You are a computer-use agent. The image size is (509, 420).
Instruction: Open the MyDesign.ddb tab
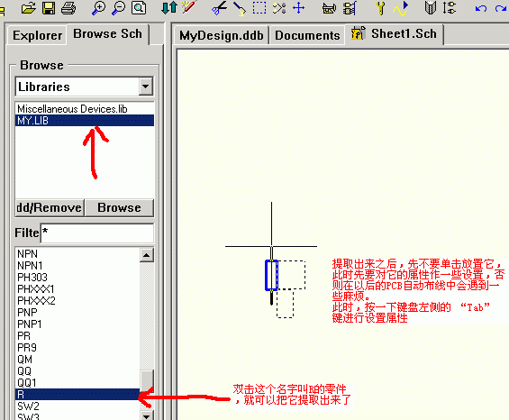pyautogui.click(x=222, y=35)
